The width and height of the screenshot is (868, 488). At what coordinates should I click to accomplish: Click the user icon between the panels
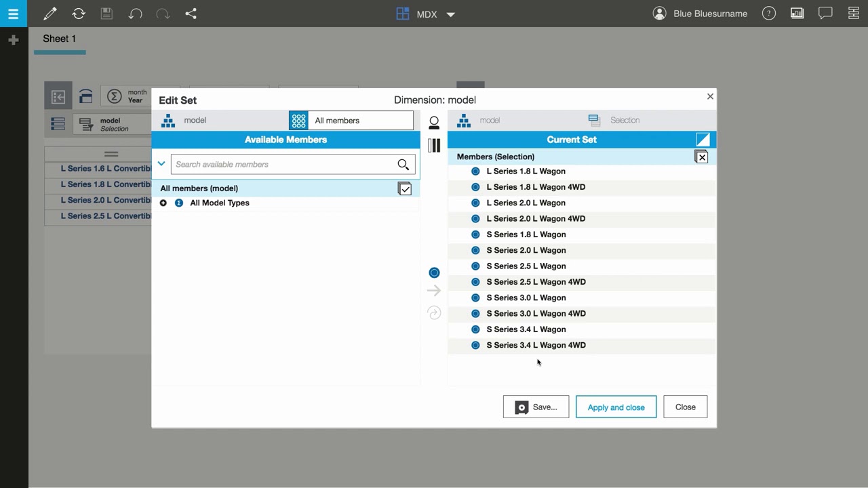click(434, 123)
